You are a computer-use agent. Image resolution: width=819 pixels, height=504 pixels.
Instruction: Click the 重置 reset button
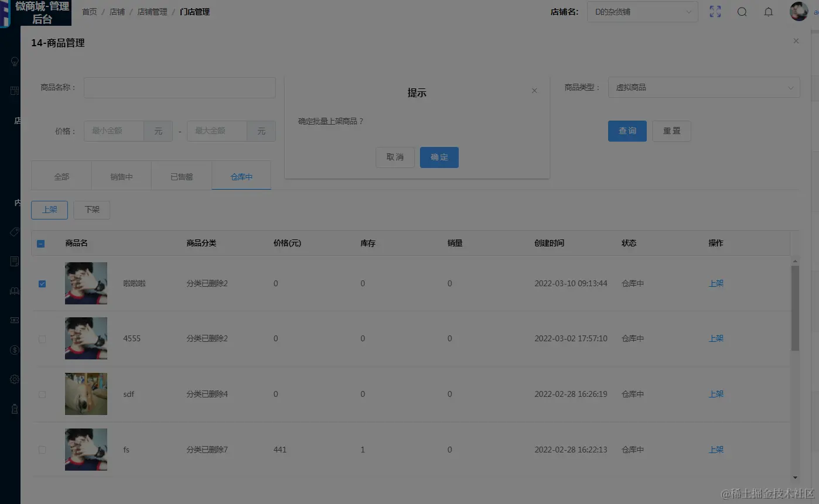672,131
